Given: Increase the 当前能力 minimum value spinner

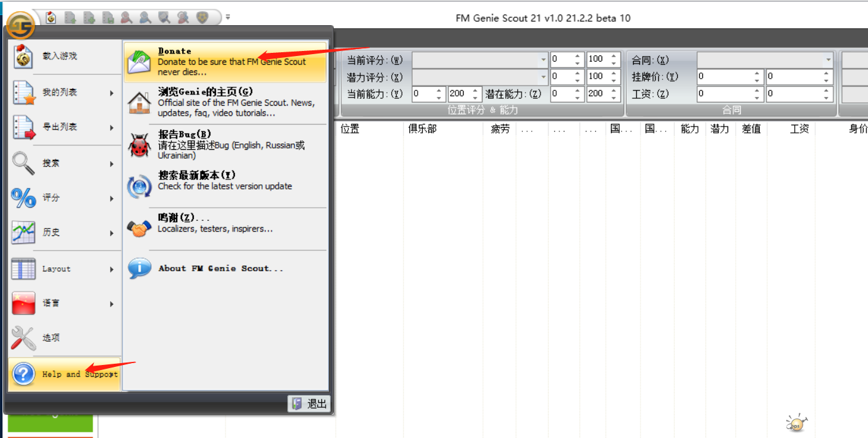Looking at the screenshot, I should (441, 91).
